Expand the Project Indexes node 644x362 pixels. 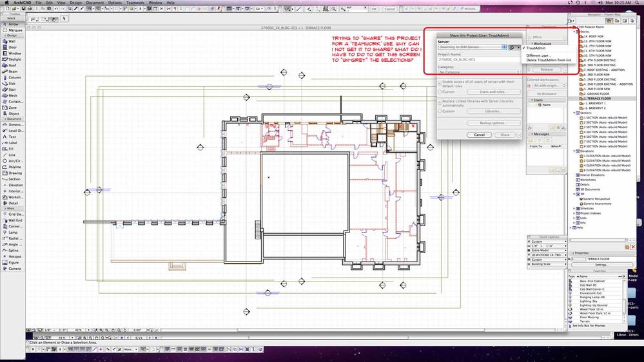coord(574,213)
